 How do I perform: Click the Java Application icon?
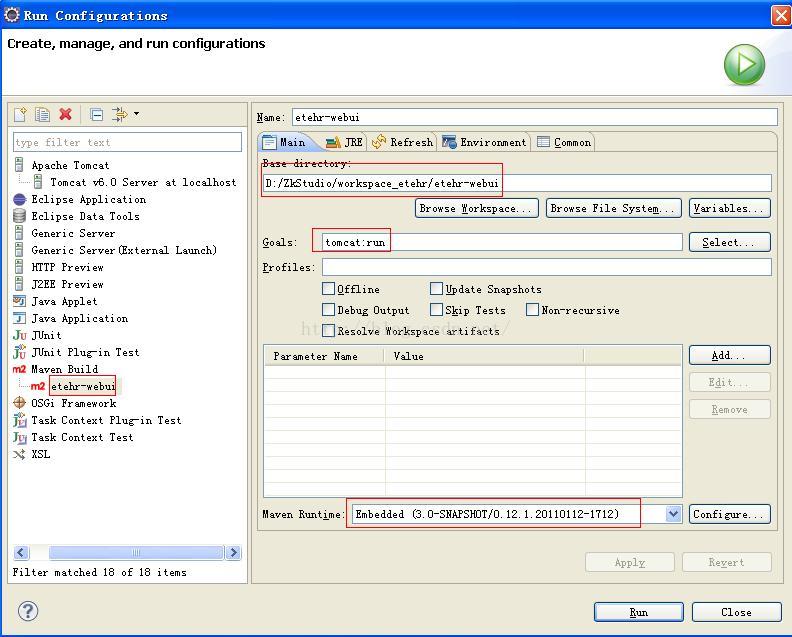19,318
